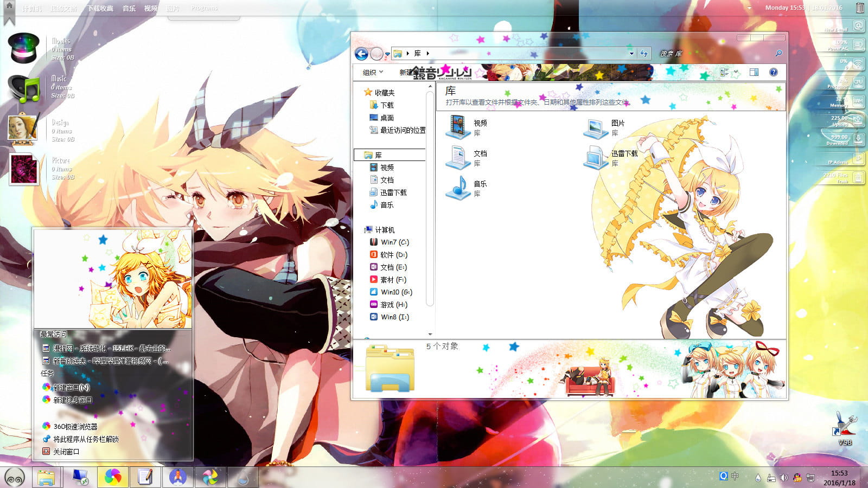Open Design desktop widget icon

pos(23,129)
